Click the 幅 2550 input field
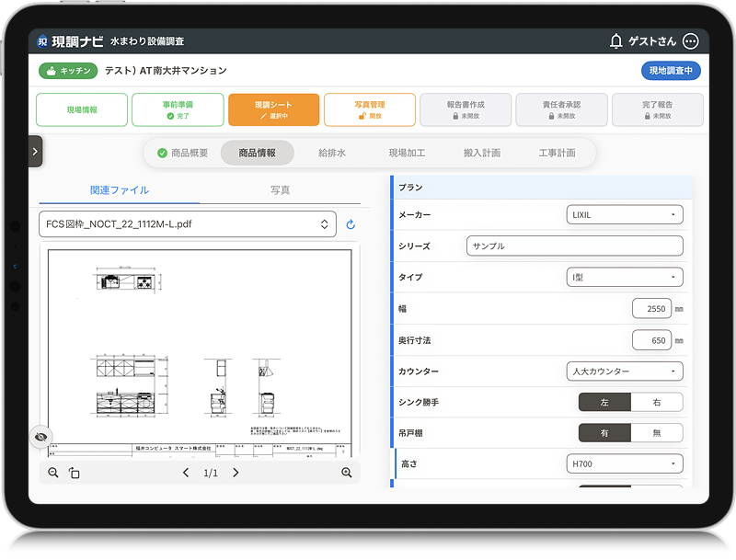The width and height of the screenshot is (736, 560). coord(652,309)
